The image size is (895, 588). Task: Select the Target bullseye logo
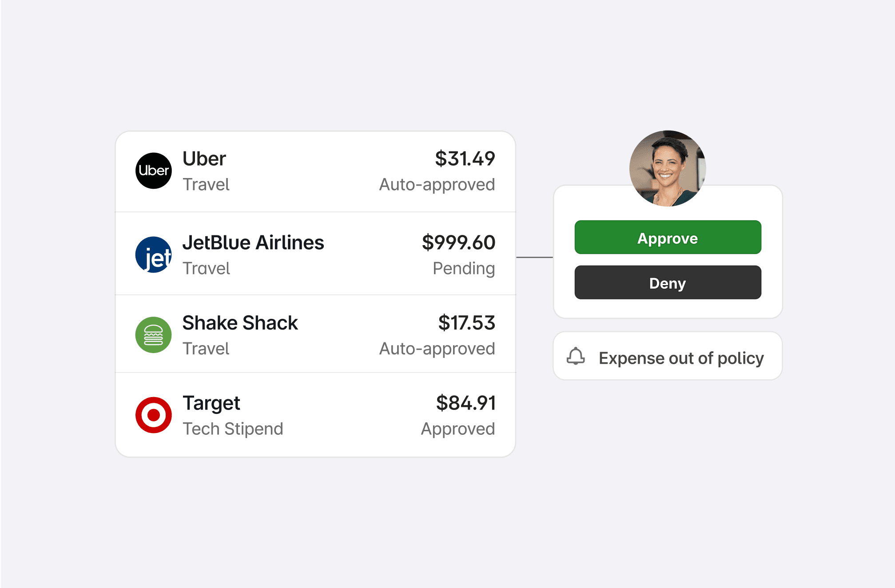(x=153, y=415)
